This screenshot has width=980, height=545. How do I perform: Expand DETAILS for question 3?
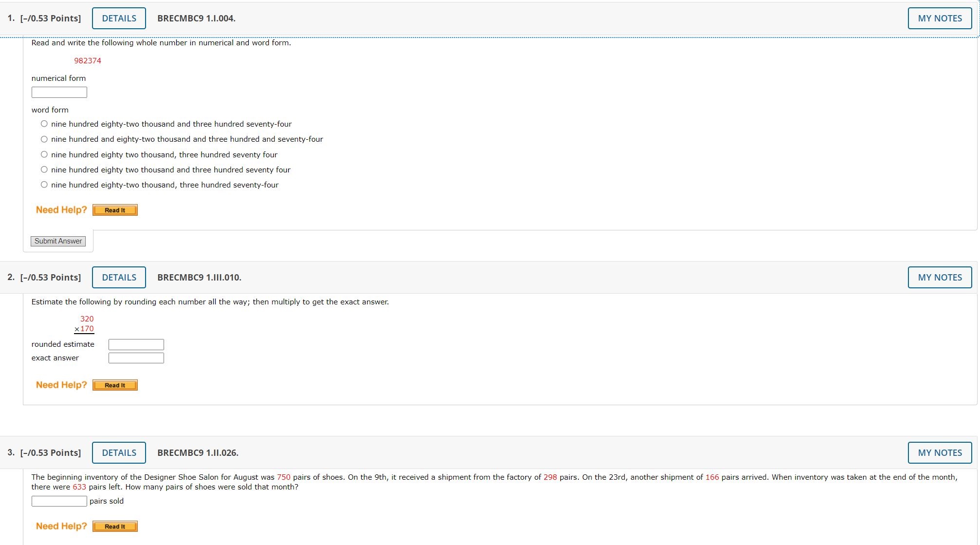click(x=119, y=453)
